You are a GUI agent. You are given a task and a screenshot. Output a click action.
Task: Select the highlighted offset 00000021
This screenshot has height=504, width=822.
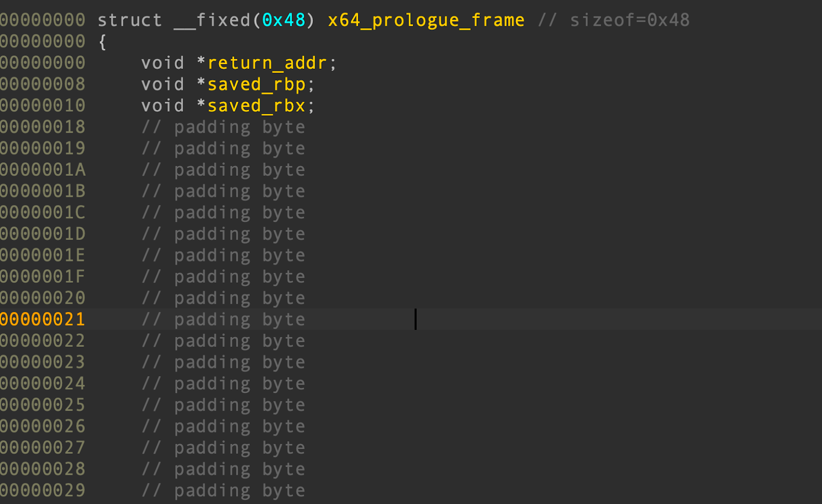click(x=43, y=319)
